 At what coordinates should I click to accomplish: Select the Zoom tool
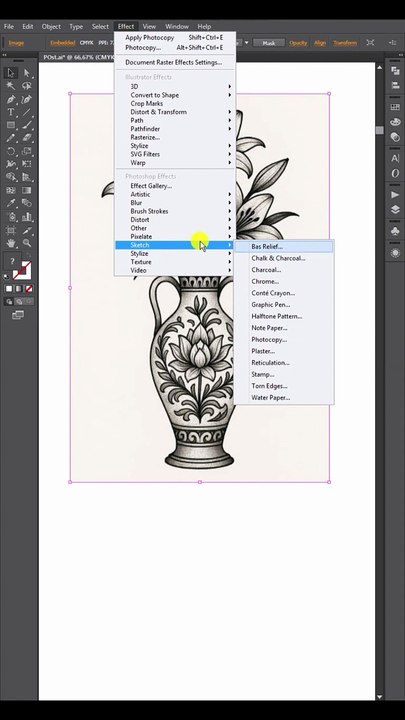coord(27,243)
